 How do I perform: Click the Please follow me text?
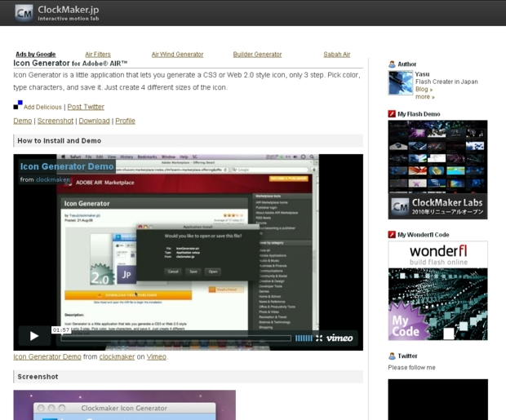[x=411, y=368]
